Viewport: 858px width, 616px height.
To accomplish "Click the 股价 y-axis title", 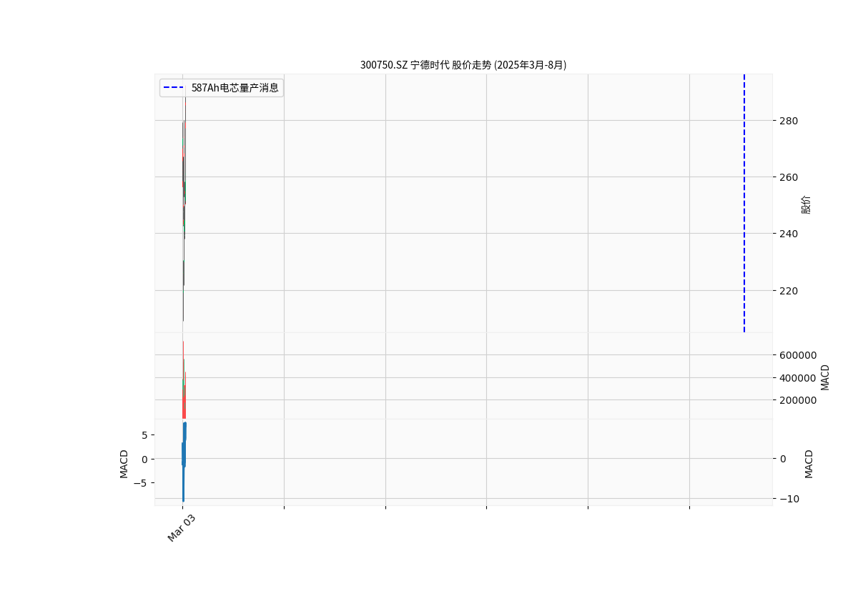I will (807, 204).
